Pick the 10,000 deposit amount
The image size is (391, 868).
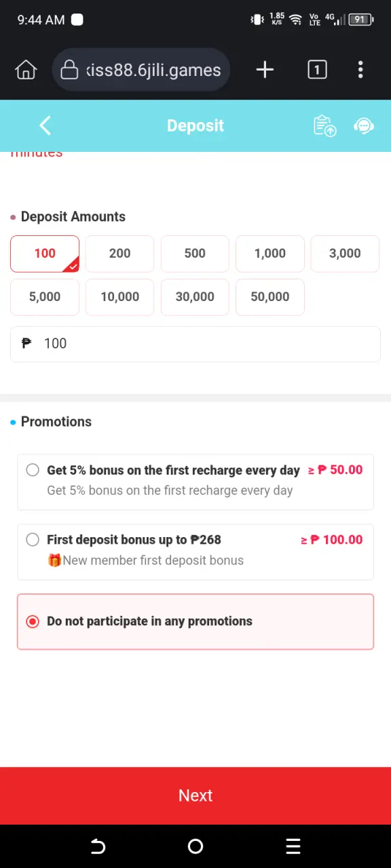[119, 297]
